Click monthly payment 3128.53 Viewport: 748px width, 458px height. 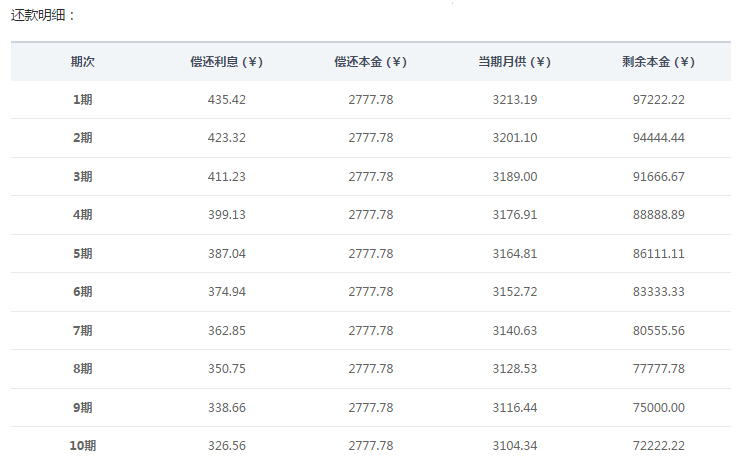515,369
